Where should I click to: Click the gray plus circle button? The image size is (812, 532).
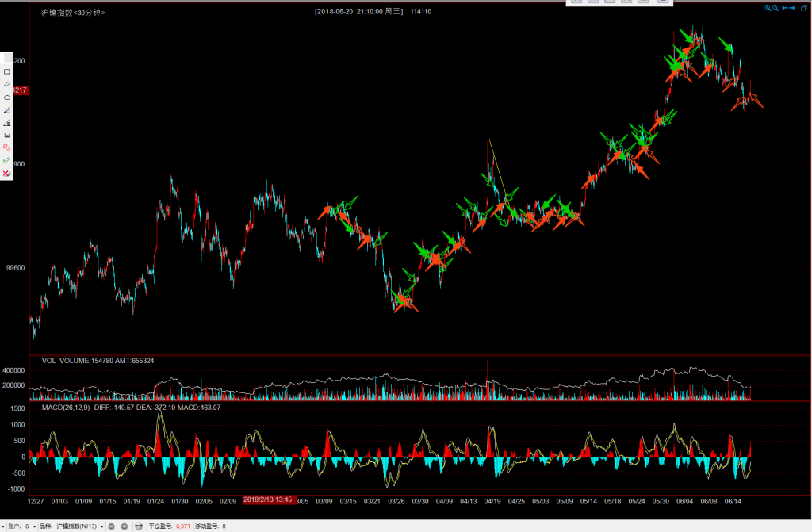tap(124, 526)
